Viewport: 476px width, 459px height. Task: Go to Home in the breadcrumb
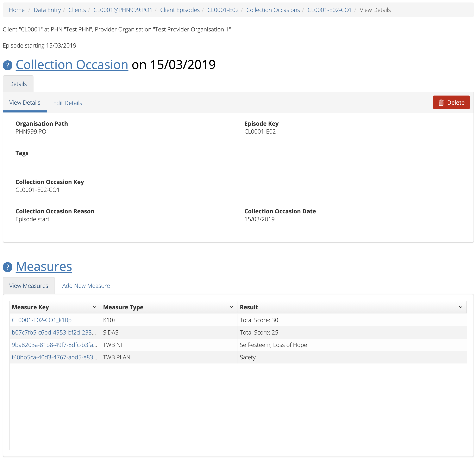pyautogui.click(x=17, y=10)
